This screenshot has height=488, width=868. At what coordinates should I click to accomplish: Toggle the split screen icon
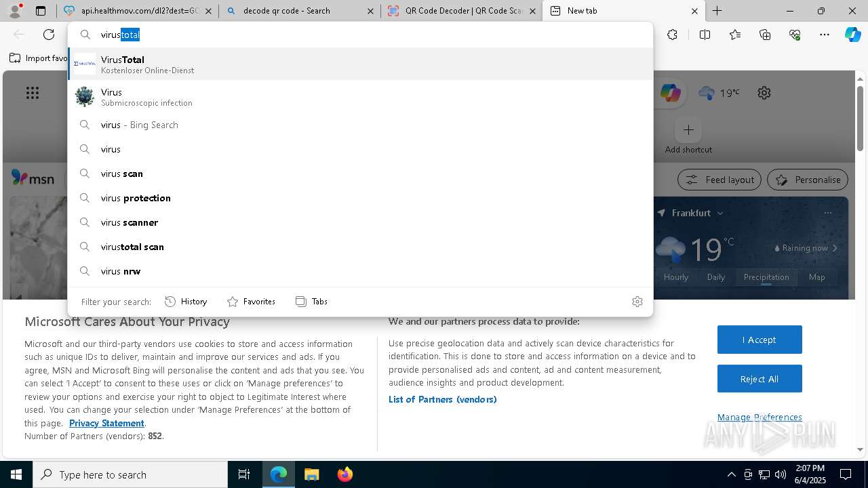(705, 35)
